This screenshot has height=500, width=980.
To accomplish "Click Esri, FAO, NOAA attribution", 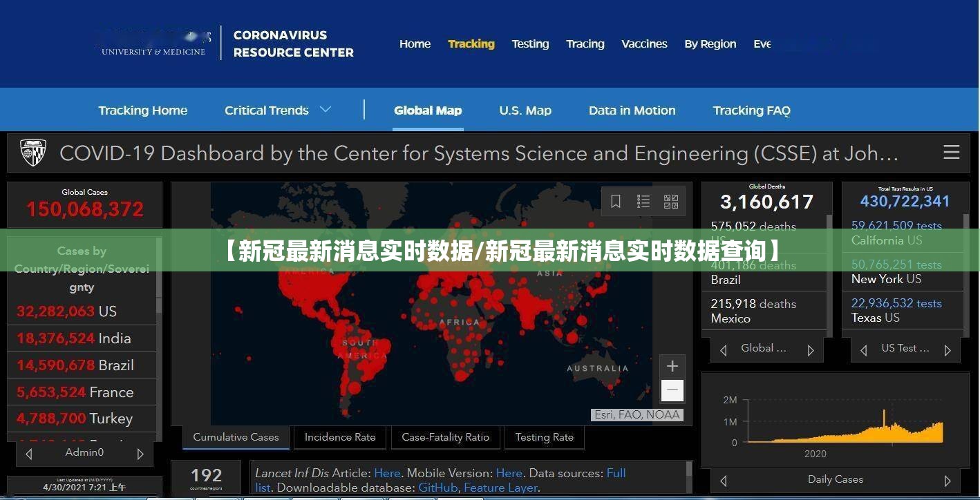I will (637, 414).
